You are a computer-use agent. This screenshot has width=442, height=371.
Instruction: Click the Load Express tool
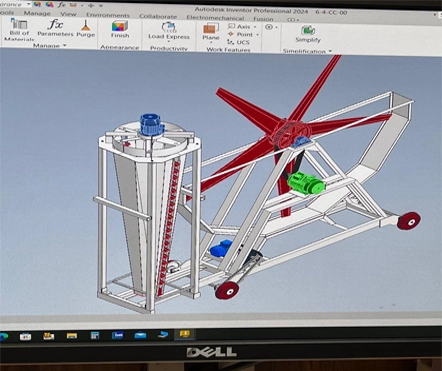(169, 31)
